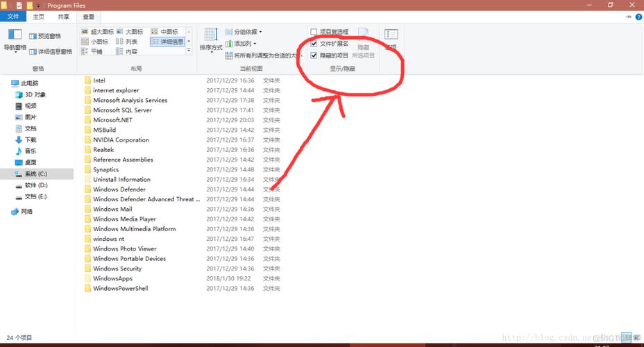Toggle the preview pane (预览窗格)

45,36
